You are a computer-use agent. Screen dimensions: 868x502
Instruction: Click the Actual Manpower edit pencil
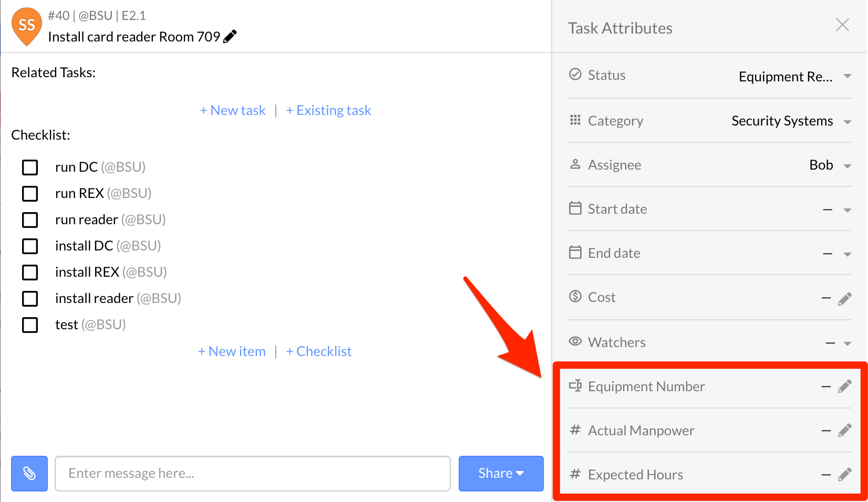coord(844,431)
